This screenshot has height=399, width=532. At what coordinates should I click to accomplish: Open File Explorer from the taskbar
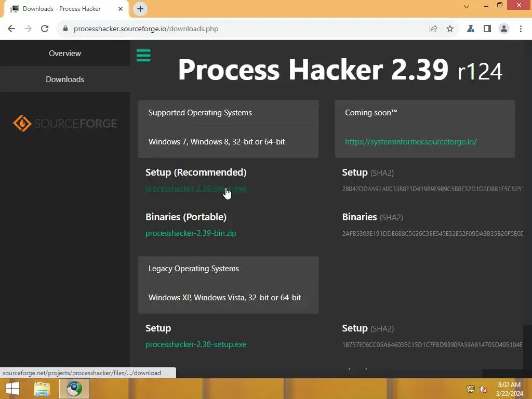[x=42, y=389]
